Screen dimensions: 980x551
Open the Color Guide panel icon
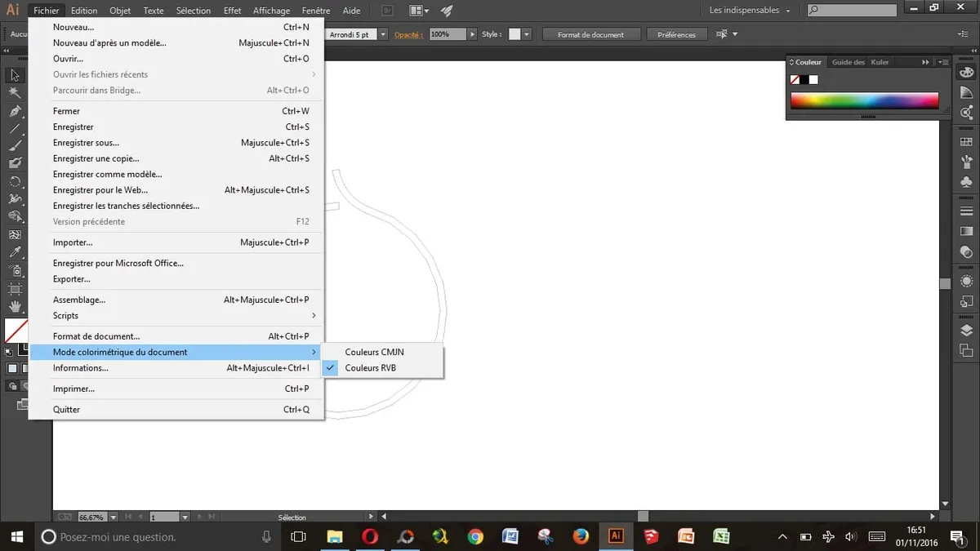pos(967,92)
